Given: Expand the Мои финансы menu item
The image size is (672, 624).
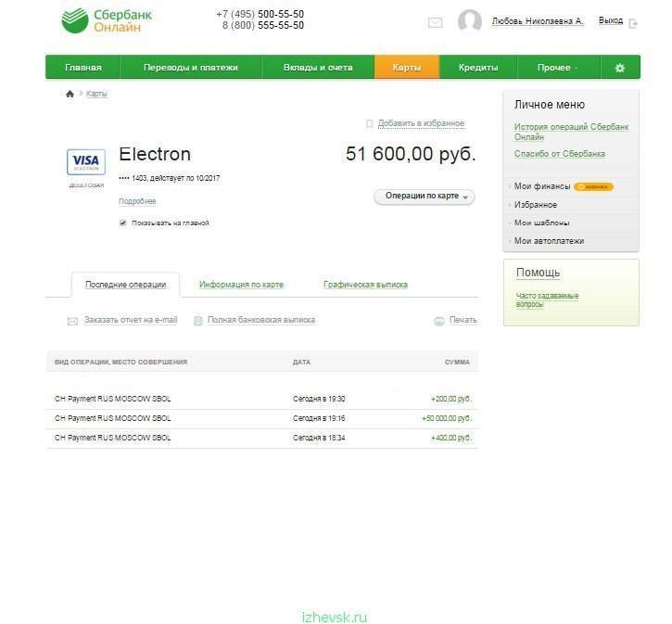Looking at the screenshot, I should point(542,186).
